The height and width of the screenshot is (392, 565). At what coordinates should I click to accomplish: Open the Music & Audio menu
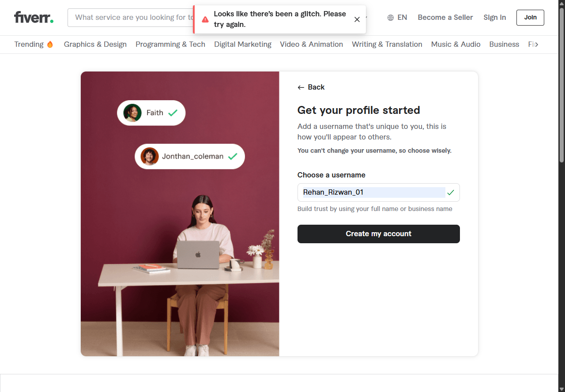(x=456, y=44)
